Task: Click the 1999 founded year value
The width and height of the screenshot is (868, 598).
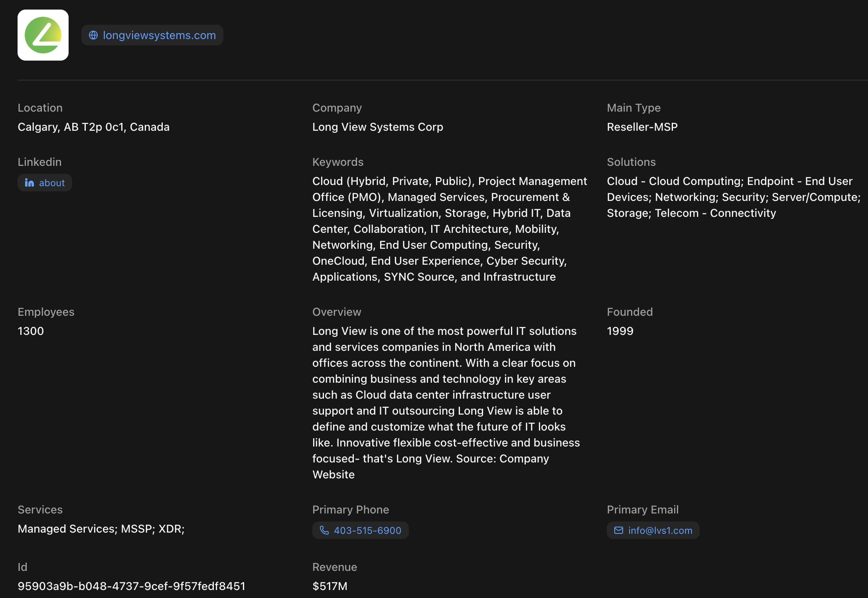Action: tap(620, 331)
